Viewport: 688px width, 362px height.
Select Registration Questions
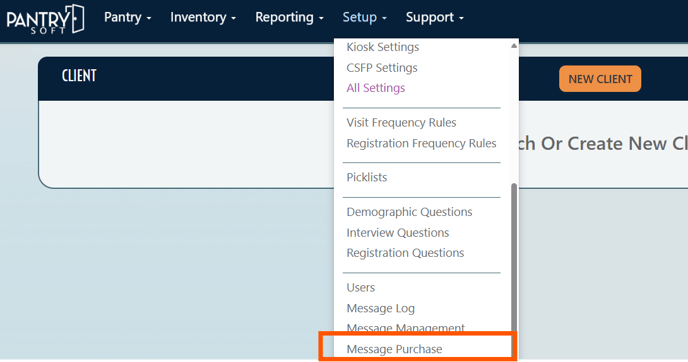(405, 253)
